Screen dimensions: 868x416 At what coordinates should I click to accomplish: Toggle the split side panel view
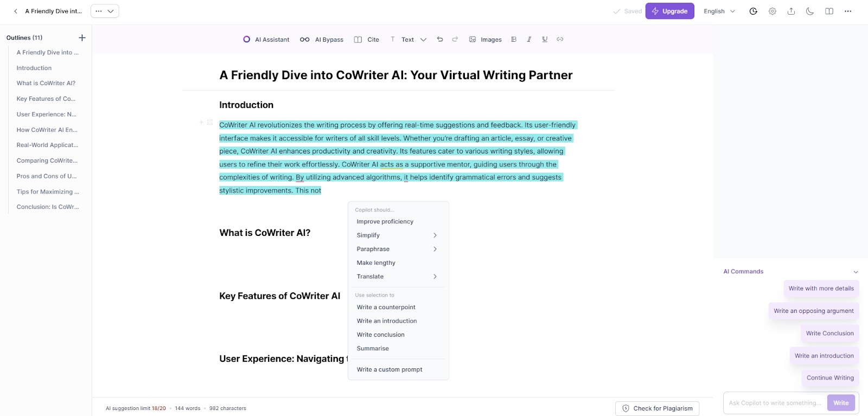(829, 11)
